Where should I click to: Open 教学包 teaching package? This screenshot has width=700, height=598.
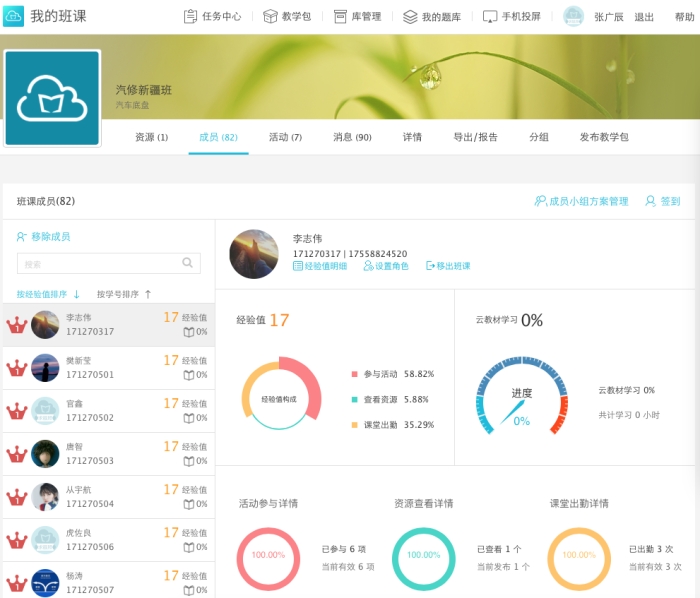(x=287, y=17)
